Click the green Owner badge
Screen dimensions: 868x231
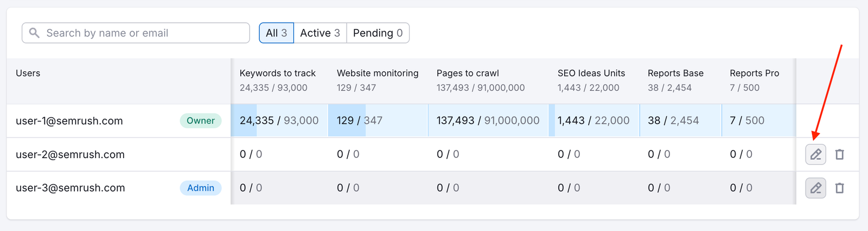tap(200, 121)
